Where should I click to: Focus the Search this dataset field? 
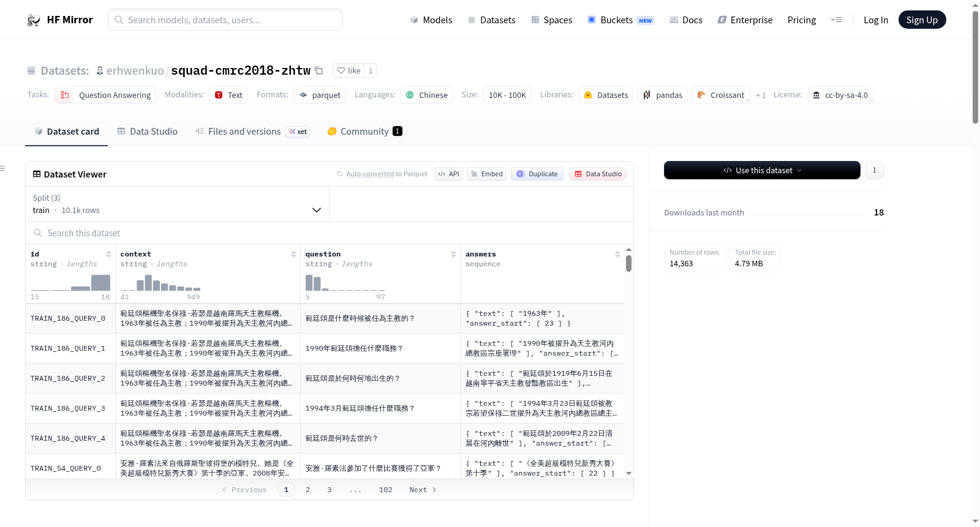330,233
